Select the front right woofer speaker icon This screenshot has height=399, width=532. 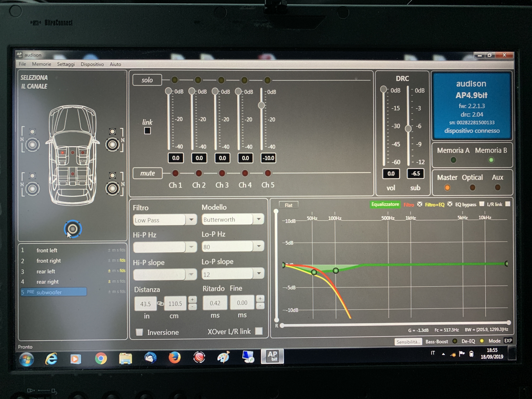pos(112,144)
